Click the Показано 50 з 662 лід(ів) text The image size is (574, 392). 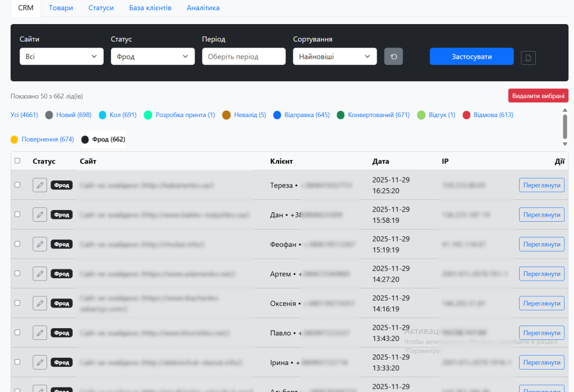coord(47,96)
